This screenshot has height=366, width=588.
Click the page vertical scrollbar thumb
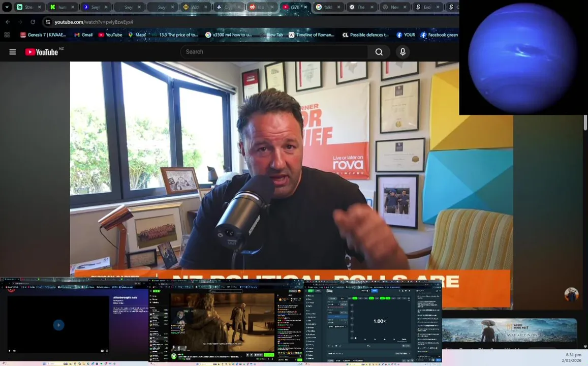pos(585,123)
